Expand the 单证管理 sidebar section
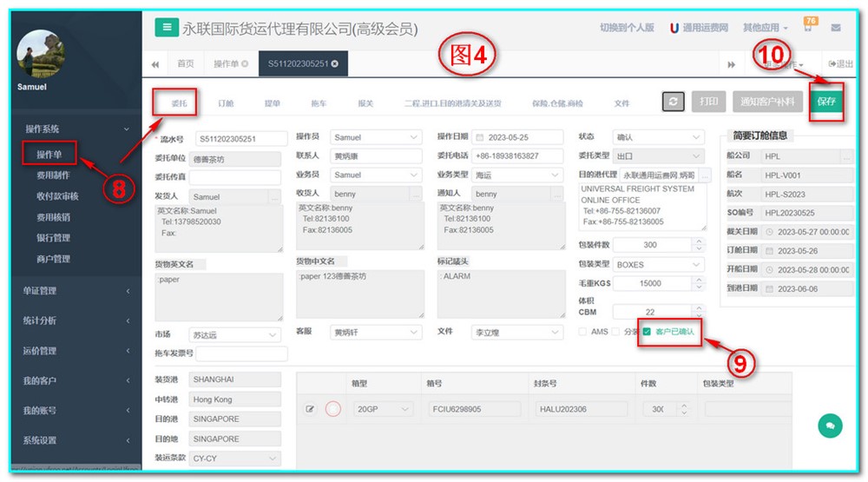 coord(76,291)
